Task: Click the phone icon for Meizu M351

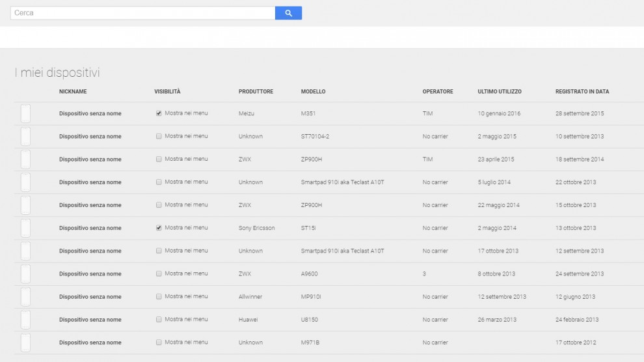Action: click(25, 114)
